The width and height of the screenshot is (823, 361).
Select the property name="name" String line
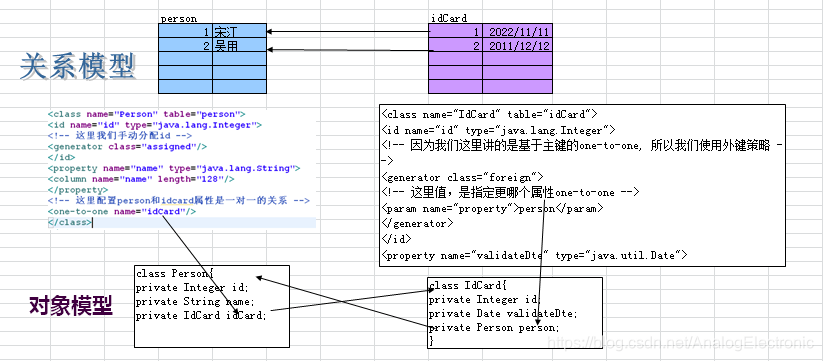pyautogui.click(x=174, y=168)
